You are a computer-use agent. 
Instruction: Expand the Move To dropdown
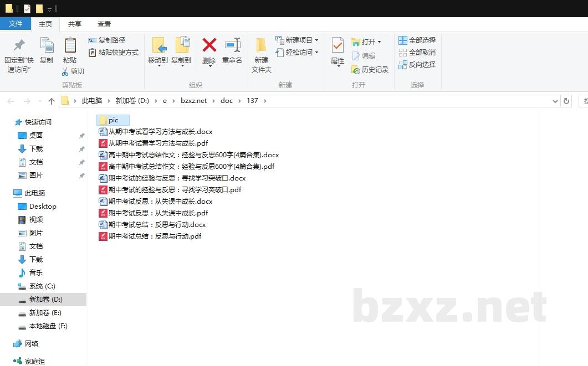(x=158, y=65)
